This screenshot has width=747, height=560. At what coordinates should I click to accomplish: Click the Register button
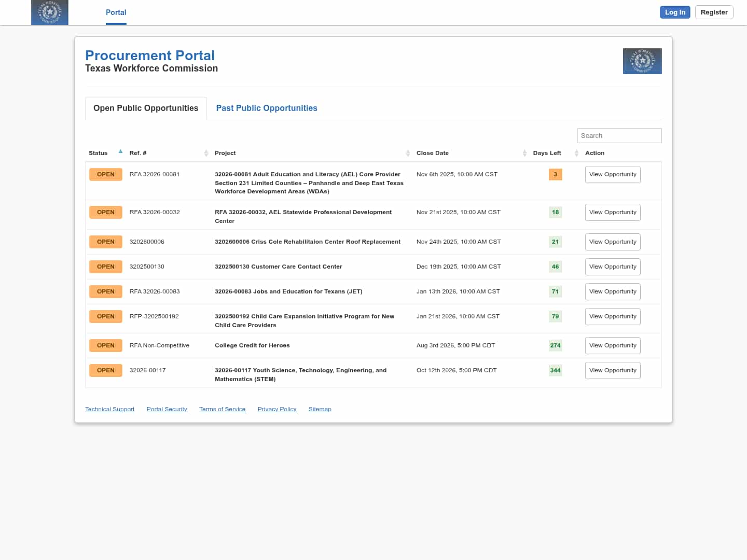[x=714, y=12]
